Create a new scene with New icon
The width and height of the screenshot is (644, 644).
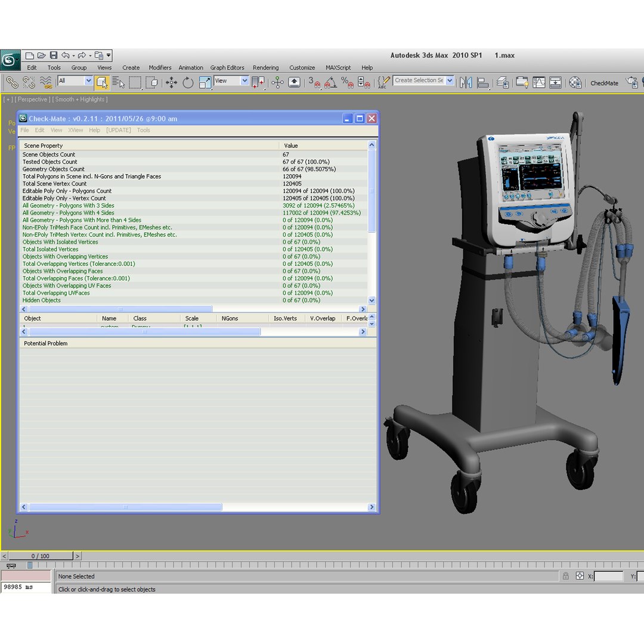(x=30, y=55)
